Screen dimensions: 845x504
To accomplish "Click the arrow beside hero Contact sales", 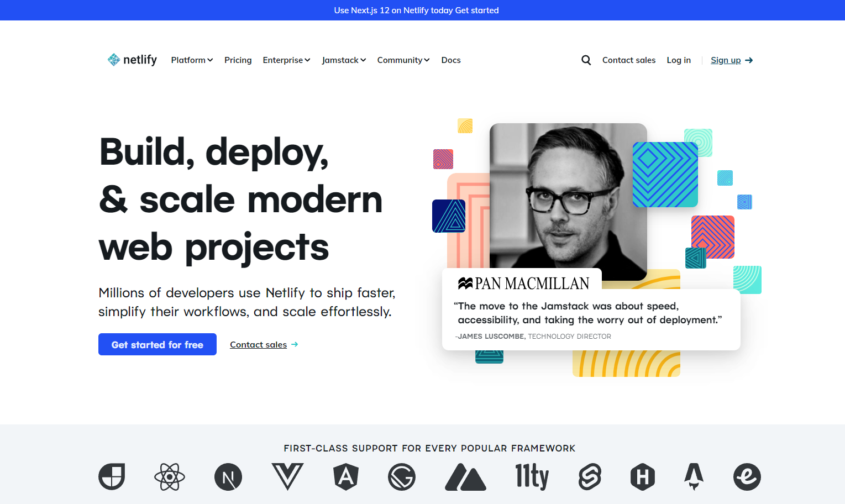I will (x=295, y=344).
